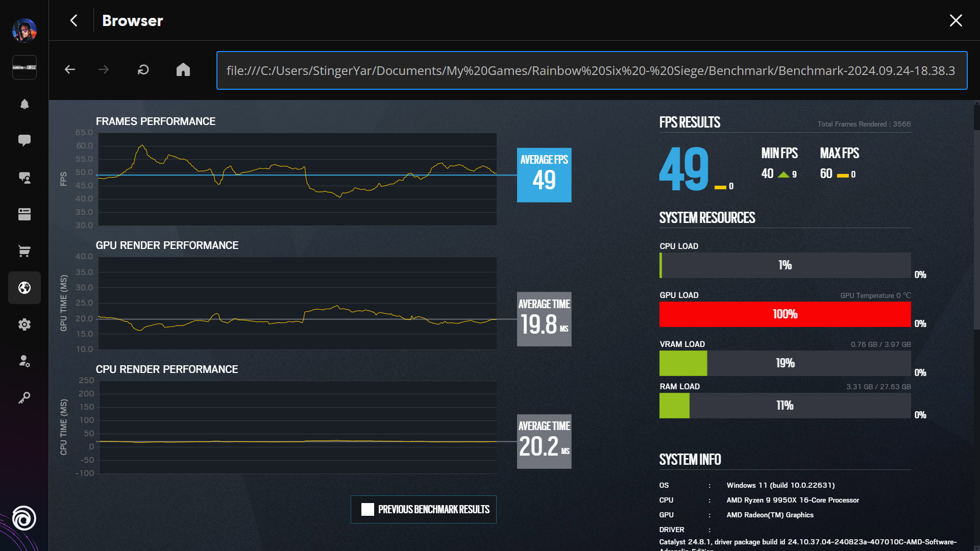Open the friends chat-person icon
Viewport: 980px width, 551px height.
[24, 178]
